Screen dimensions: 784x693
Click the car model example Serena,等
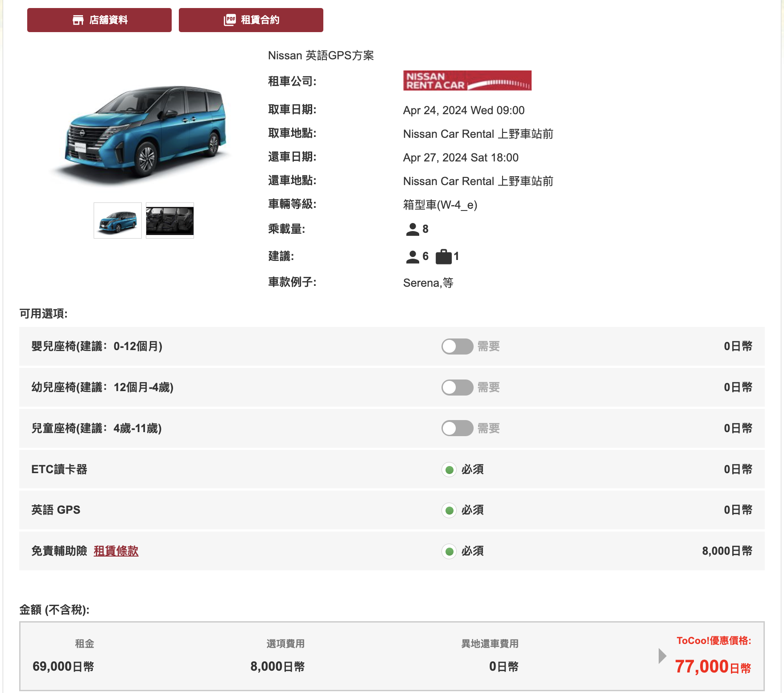click(428, 283)
